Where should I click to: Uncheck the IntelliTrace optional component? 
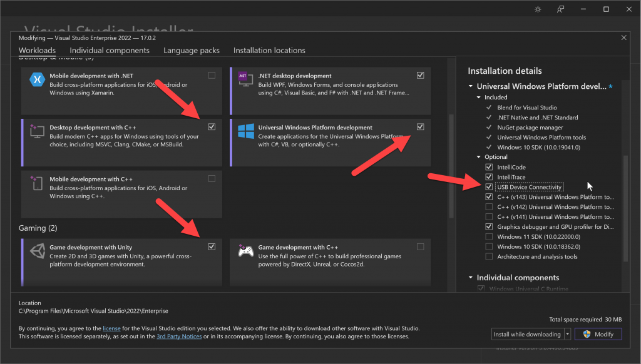[489, 177]
